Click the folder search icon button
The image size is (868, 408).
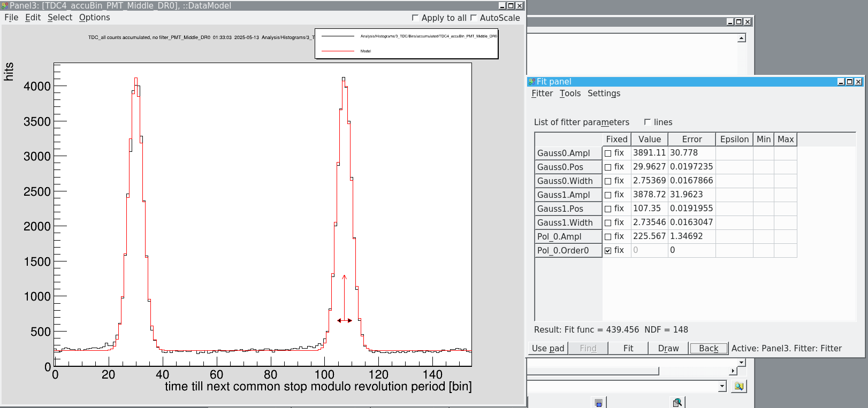739,386
